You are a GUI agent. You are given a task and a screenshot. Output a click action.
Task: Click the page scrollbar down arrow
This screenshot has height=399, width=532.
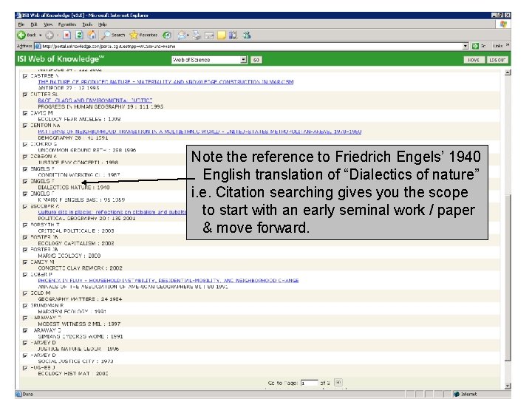[508, 386]
